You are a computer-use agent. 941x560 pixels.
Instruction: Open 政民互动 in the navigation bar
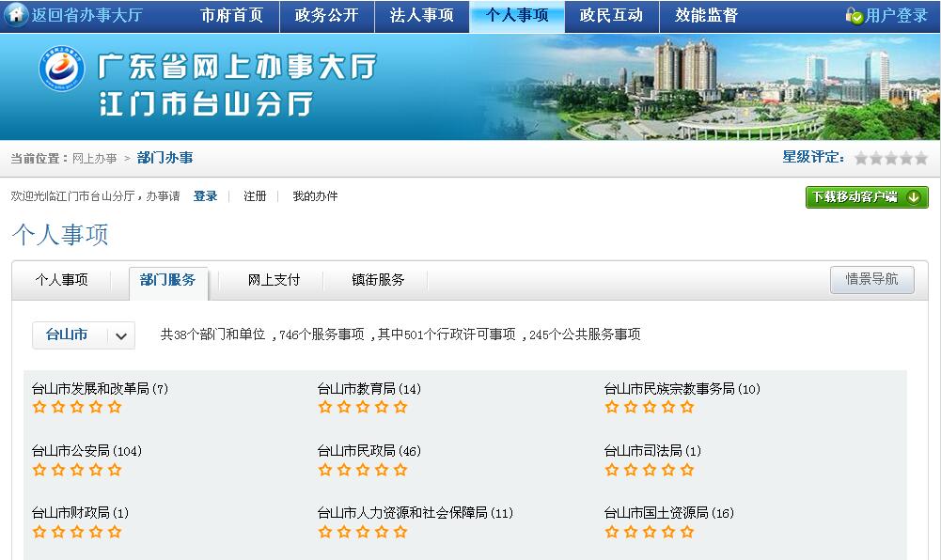[x=611, y=16]
